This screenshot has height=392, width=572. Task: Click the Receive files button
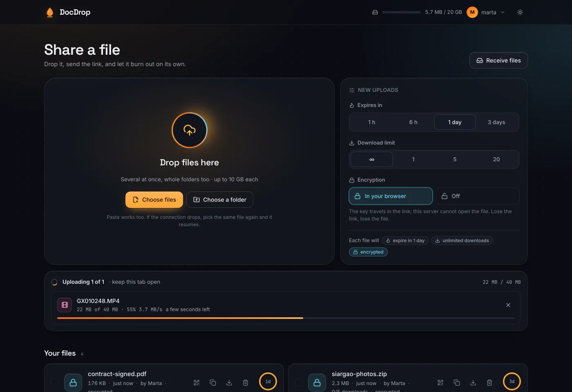pyautogui.click(x=498, y=60)
